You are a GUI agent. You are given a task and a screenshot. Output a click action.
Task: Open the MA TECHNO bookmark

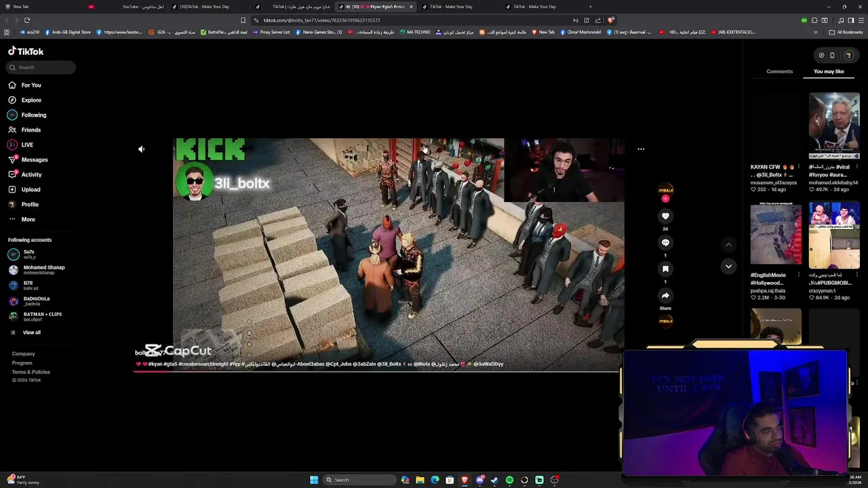415,32
